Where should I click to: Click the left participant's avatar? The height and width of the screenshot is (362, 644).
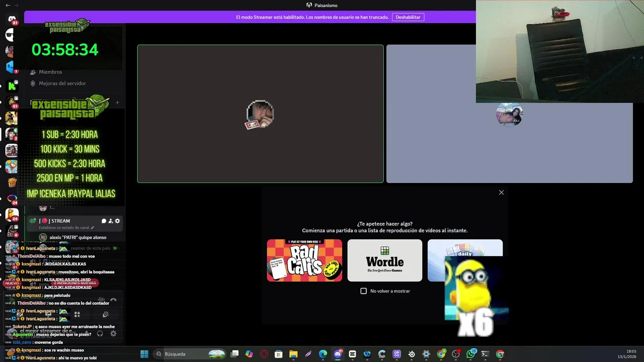260,114
